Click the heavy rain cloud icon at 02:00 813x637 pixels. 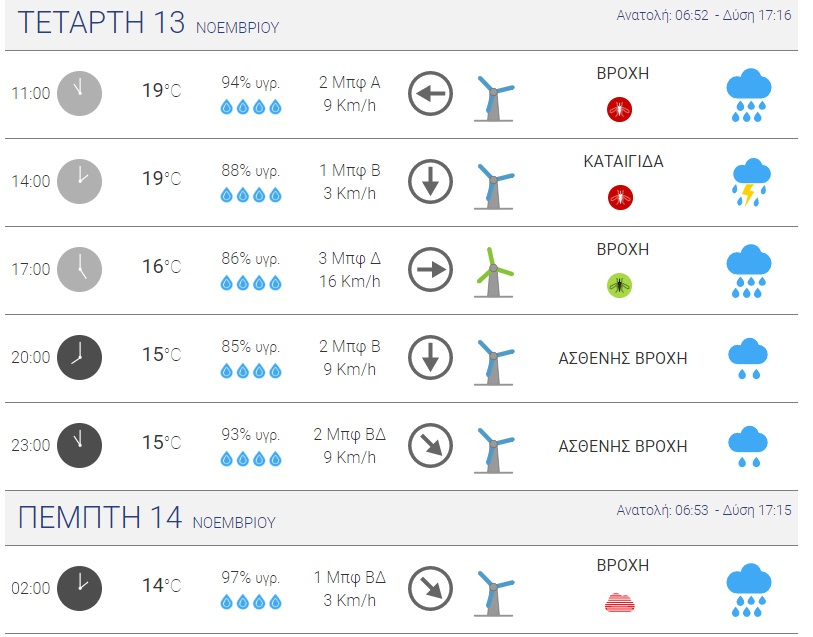pos(748,590)
